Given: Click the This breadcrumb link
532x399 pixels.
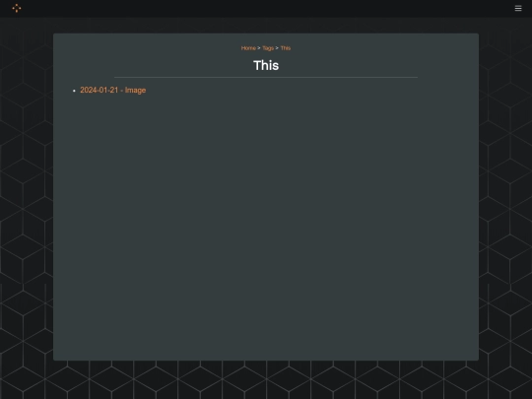Looking at the screenshot, I should (x=286, y=48).
